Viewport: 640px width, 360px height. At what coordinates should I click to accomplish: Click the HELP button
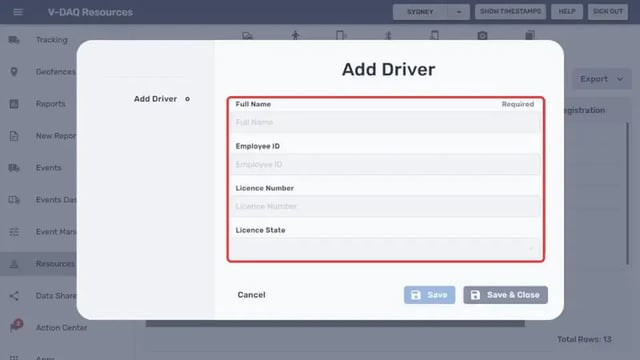coord(567,12)
